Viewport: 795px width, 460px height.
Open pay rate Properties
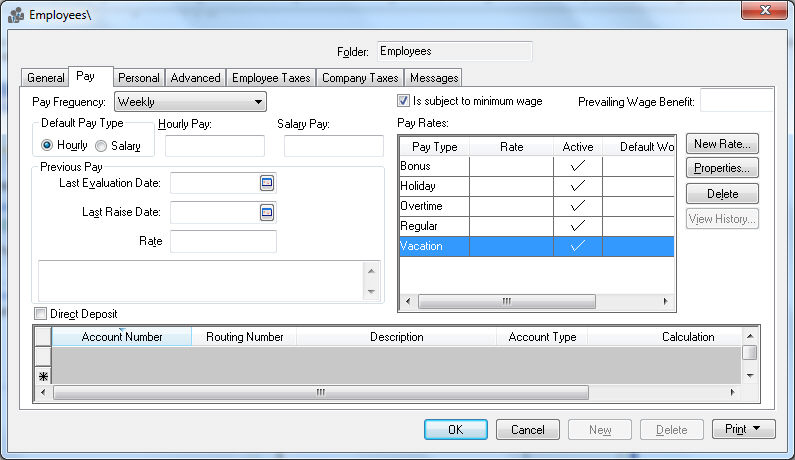point(722,168)
